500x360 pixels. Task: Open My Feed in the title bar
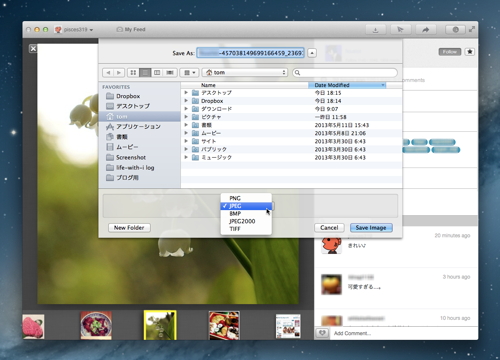[131, 29]
